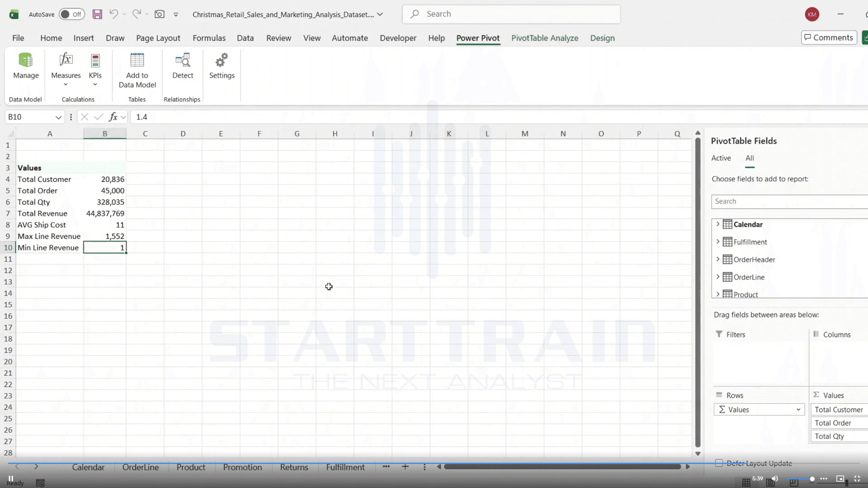Open the Manage Data Model window

click(26, 66)
